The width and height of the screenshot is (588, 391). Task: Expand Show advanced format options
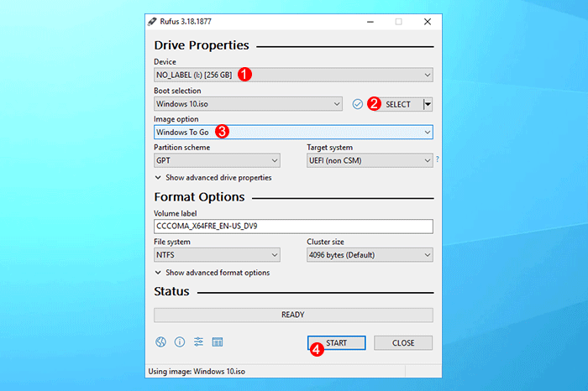213,273
